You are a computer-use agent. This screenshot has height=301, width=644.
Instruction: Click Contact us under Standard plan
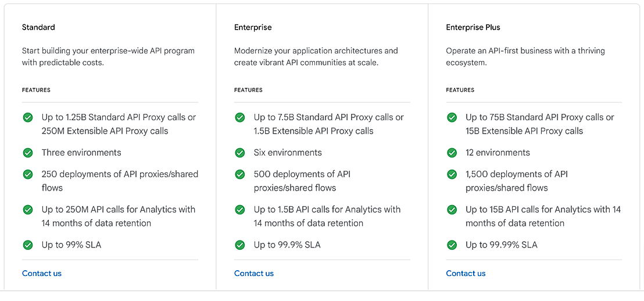42,274
